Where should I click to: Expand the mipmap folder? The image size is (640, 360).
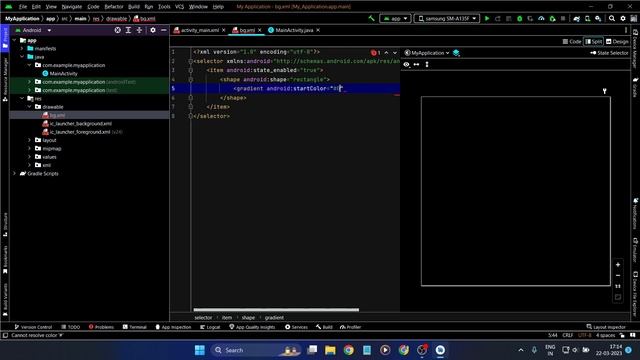[x=29, y=149]
